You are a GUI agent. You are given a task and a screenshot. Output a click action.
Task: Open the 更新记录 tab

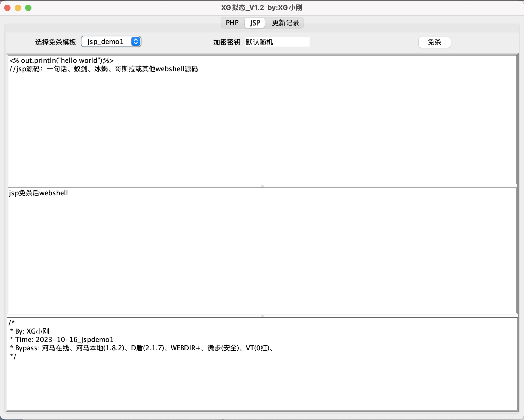coord(285,23)
